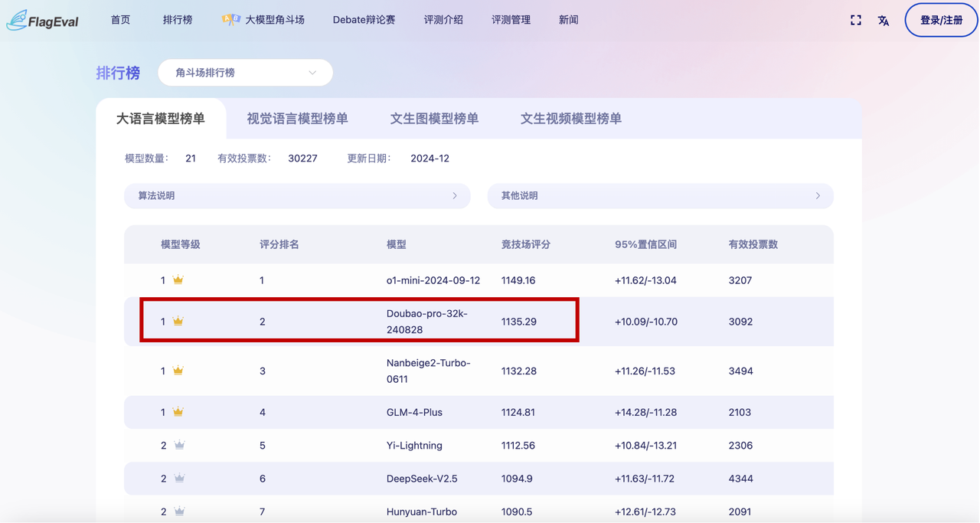The width and height of the screenshot is (980, 523).
Task: Click the arena icon beside 大模型角斗场
Action: click(x=230, y=20)
